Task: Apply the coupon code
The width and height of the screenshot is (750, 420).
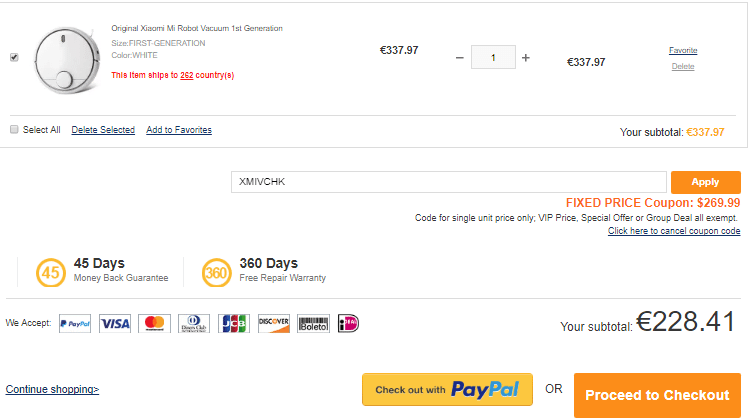Action: tap(705, 182)
